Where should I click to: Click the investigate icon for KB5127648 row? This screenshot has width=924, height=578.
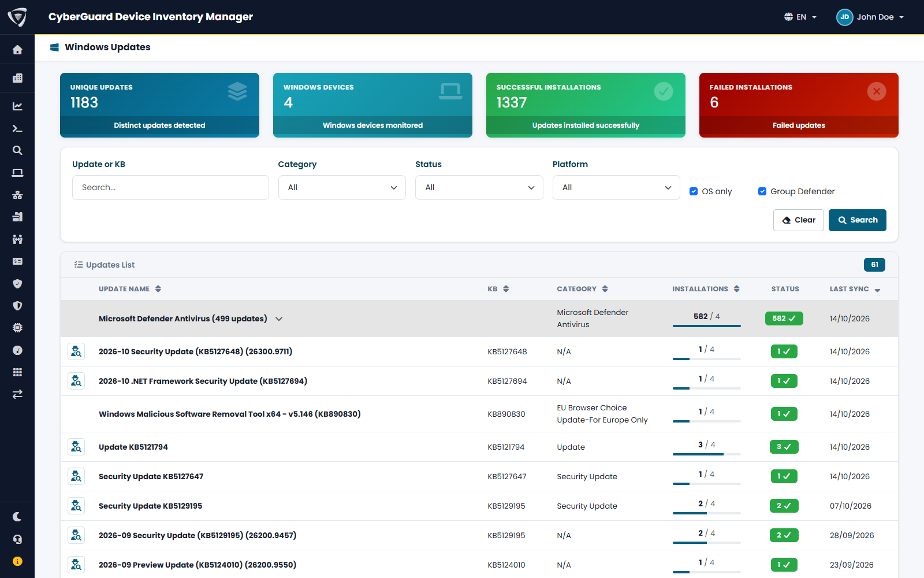coord(76,351)
